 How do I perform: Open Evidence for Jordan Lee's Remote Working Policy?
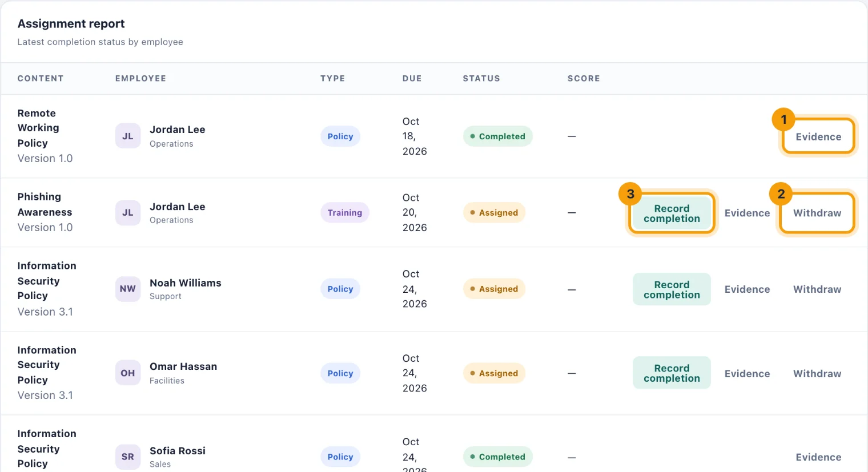818,136
